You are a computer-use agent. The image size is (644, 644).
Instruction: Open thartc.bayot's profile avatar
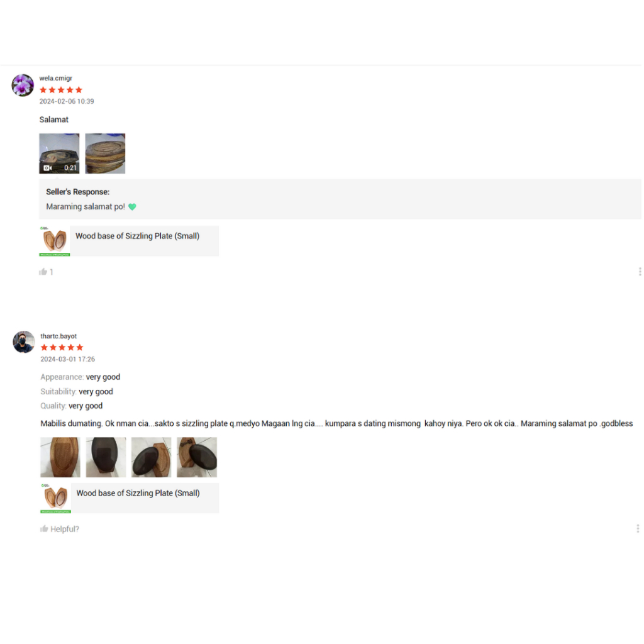coord(24,341)
